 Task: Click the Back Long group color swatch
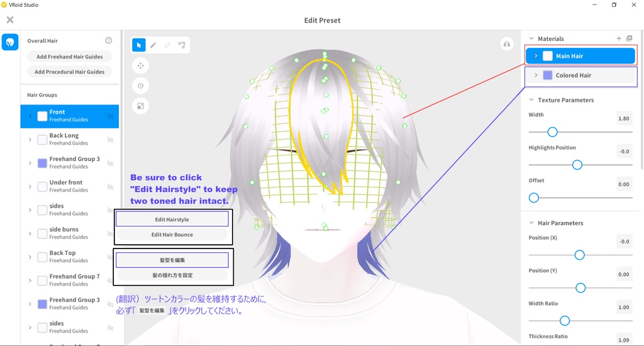[x=42, y=140]
